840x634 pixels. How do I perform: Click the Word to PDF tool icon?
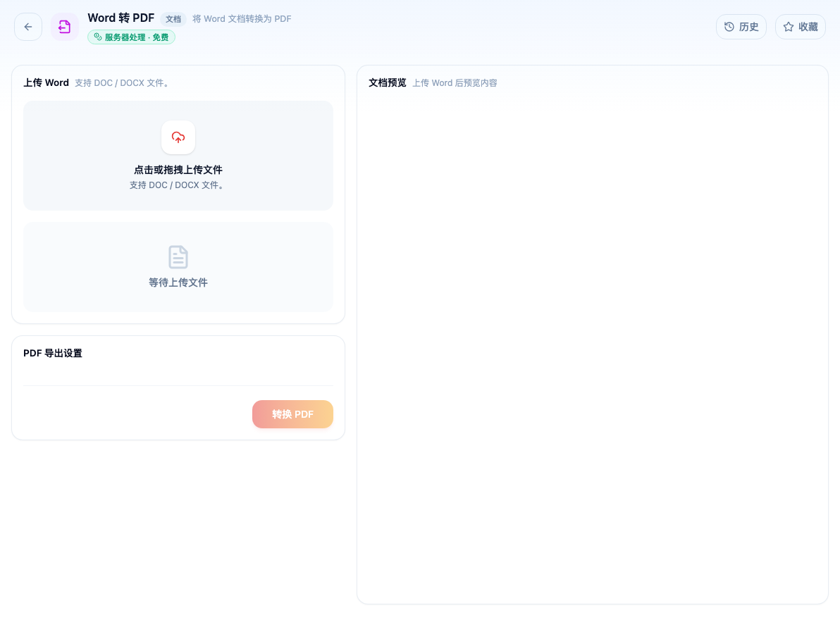point(65,27)
